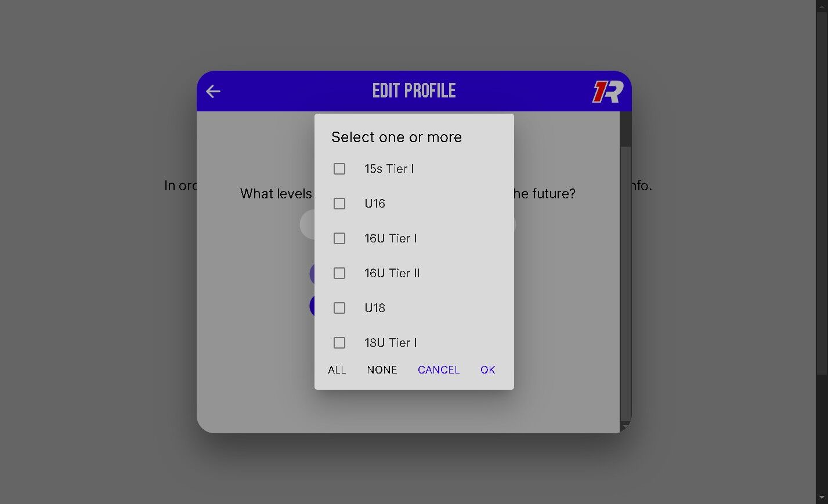Click the profile panel's inner scrollbar thumb

click(x=625, y=129)
